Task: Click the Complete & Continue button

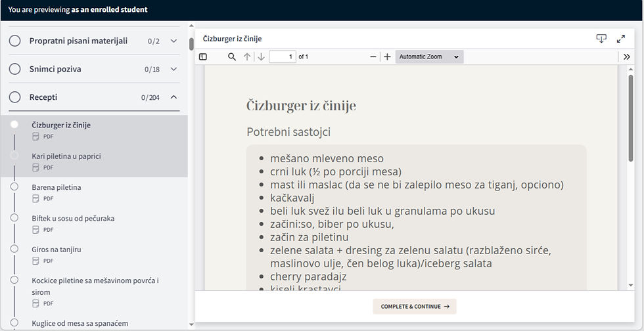Action: (415, 306)
